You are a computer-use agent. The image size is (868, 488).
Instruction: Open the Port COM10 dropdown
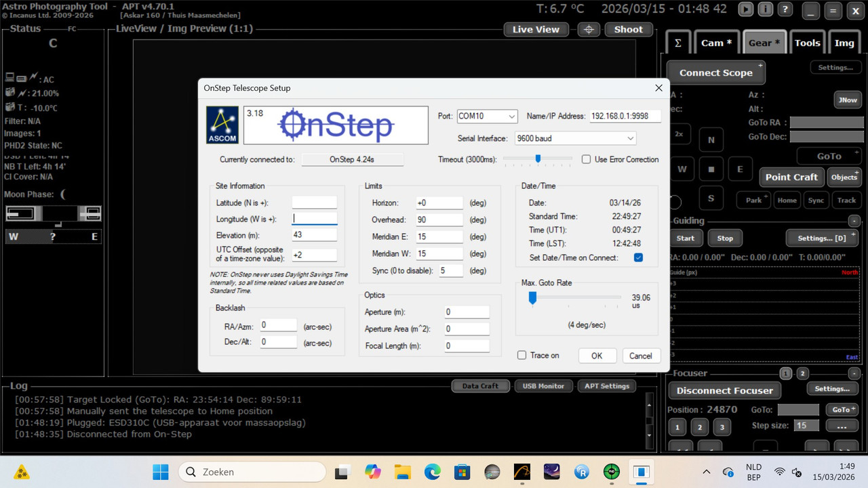487,116
